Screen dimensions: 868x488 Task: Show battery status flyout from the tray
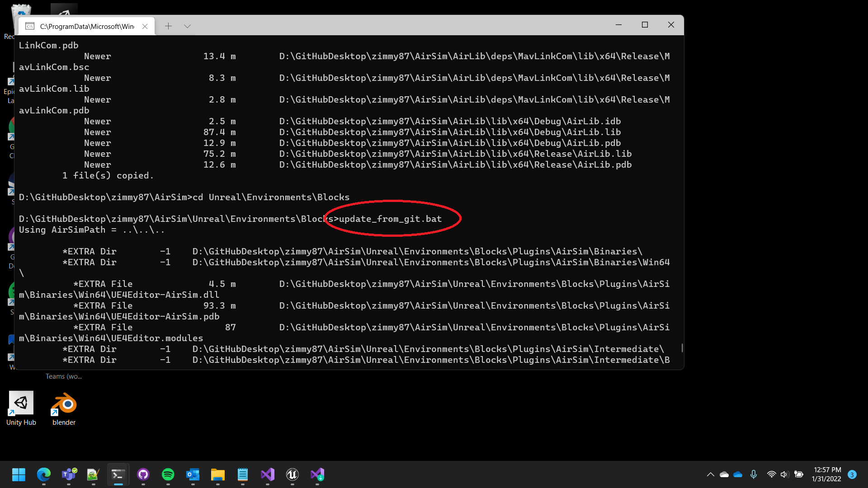tap(799, 474)
